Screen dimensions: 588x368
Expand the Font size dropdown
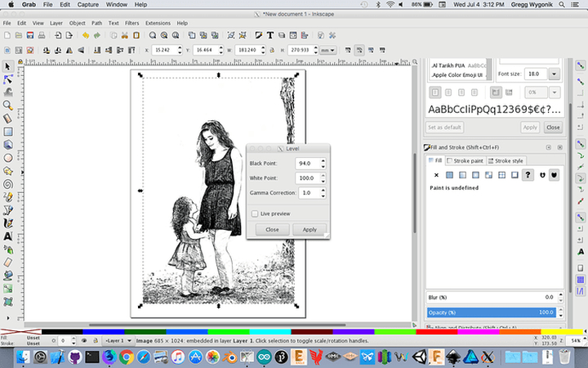click(555, 74)
